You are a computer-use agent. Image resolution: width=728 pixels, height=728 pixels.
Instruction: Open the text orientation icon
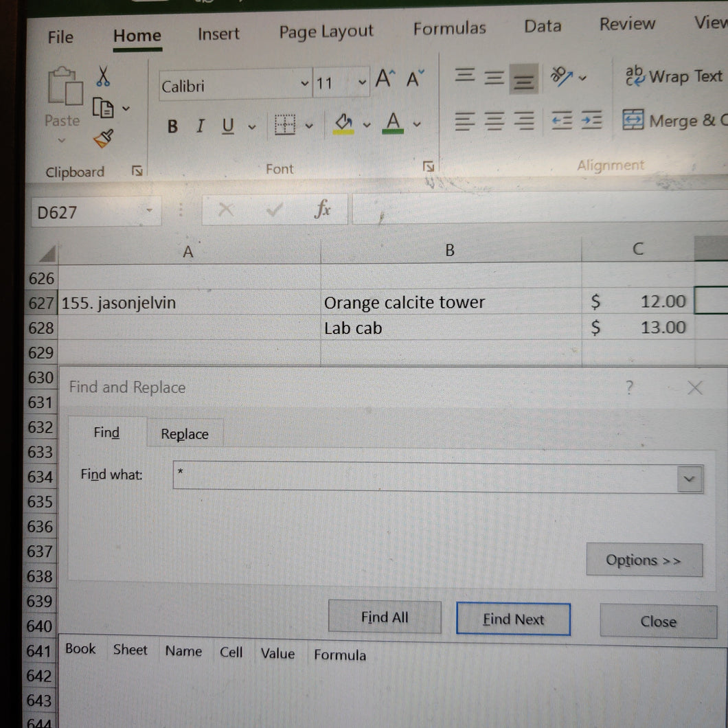pyautogui.click(x=561, y=77)
